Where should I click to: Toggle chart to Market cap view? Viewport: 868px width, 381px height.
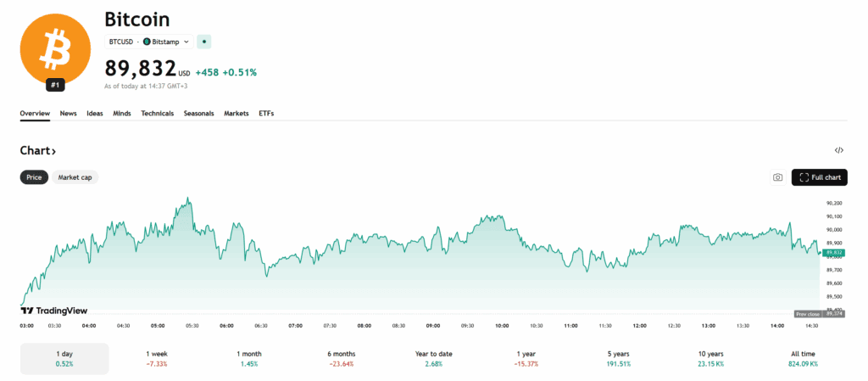75,177
